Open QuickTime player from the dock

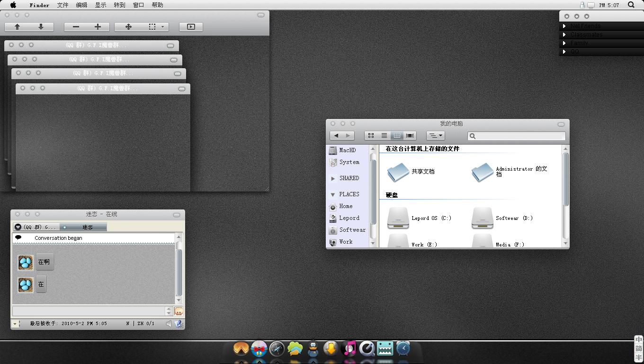click(367, 349)
